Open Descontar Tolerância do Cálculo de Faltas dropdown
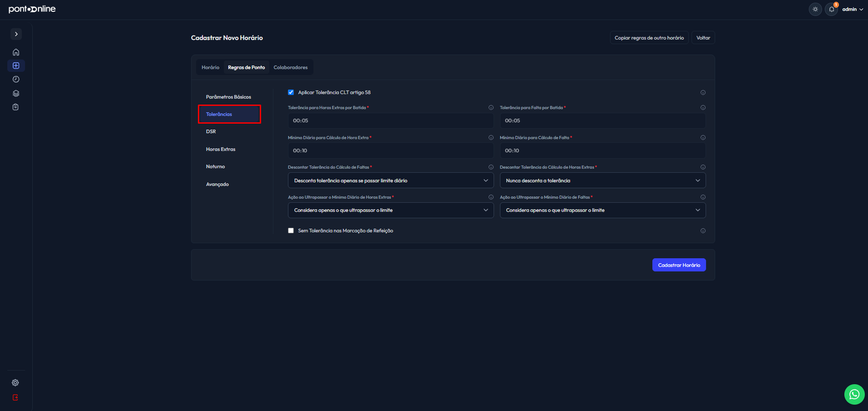The height and width of the screenshot is (411, 868). click(x=391, y=181)
